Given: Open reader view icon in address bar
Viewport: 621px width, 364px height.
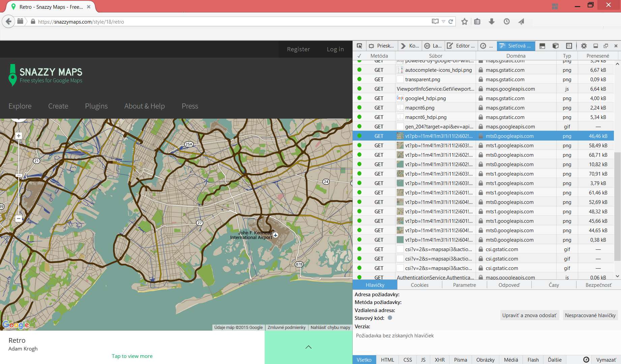Looking at the screenshot, I should [x=435, y=22].
